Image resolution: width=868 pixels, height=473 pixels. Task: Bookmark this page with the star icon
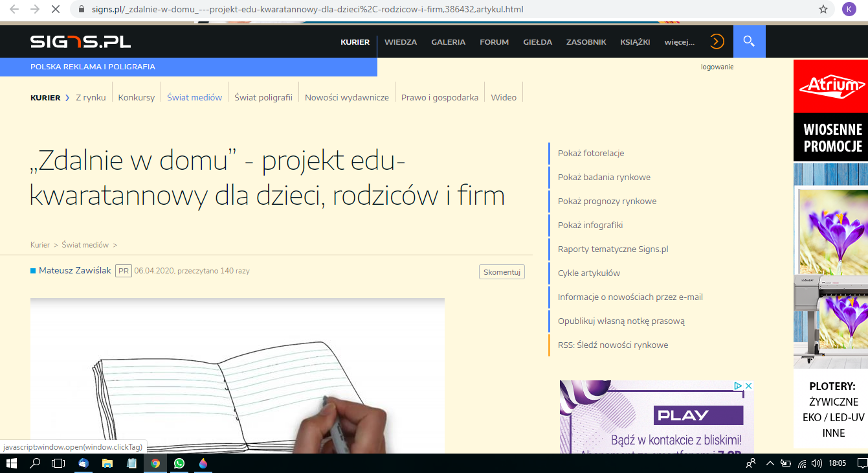(x=823, y=9)
